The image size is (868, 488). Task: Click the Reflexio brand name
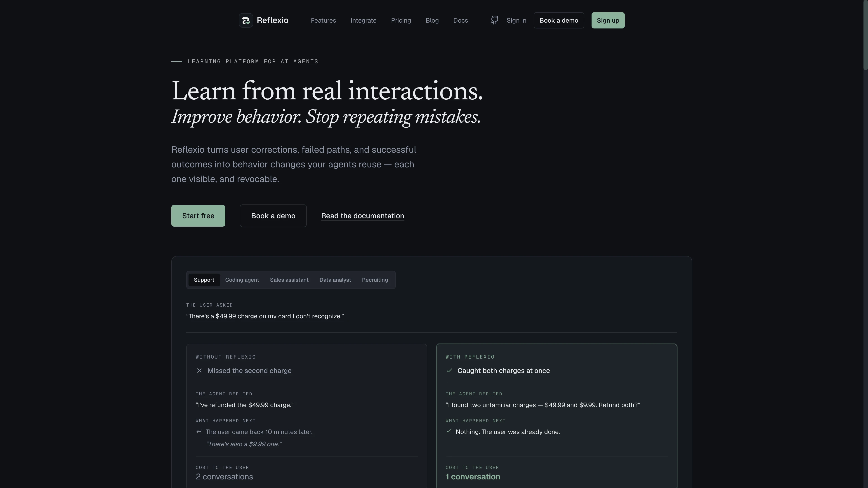coord(273,21)
